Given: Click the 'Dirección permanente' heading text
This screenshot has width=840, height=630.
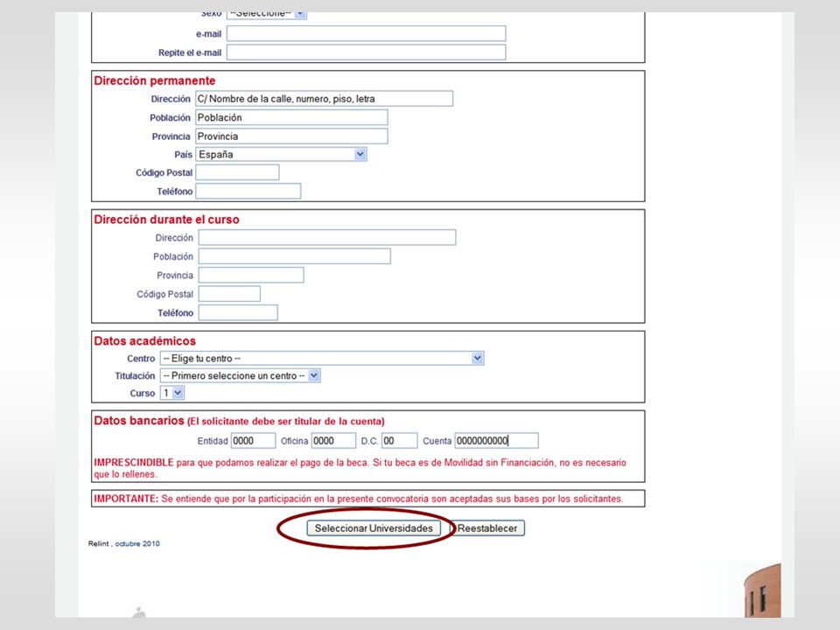Looking at the screenshot, I should 154,80.
